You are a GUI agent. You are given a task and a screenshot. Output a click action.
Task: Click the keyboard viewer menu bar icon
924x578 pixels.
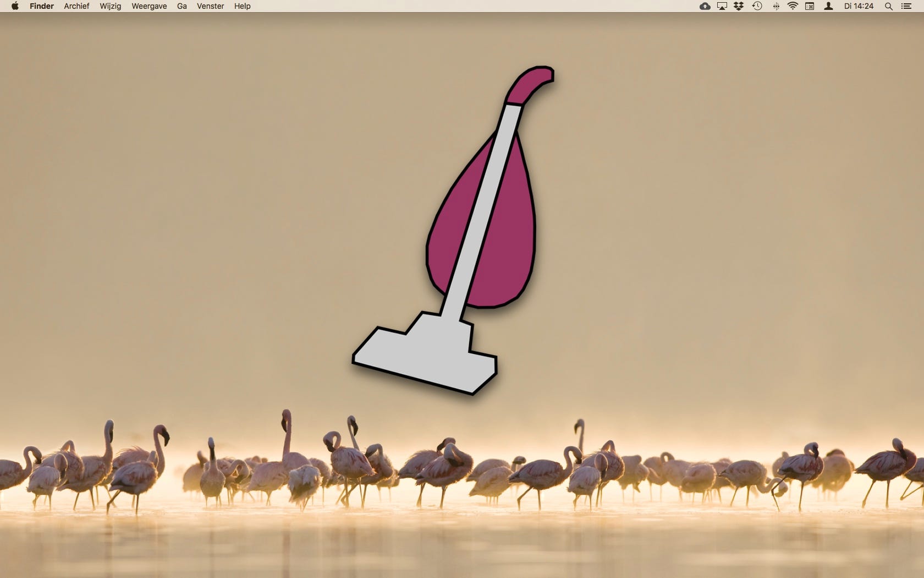point(810,6)
